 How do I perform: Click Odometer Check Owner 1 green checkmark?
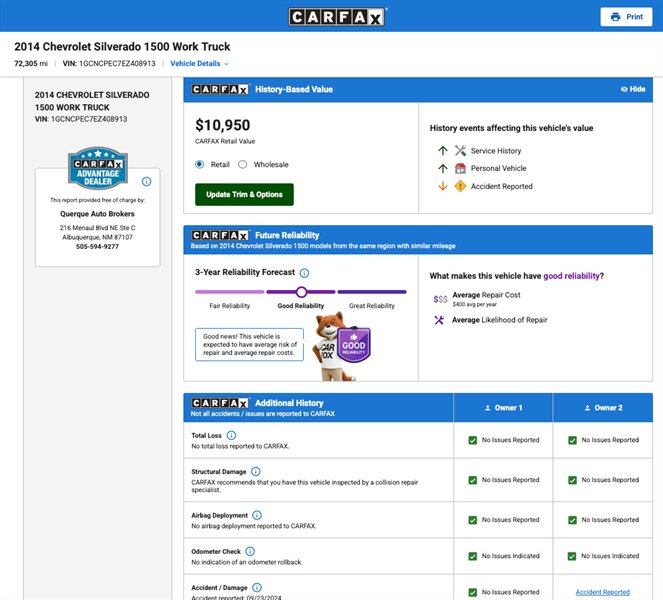[473, 556]
